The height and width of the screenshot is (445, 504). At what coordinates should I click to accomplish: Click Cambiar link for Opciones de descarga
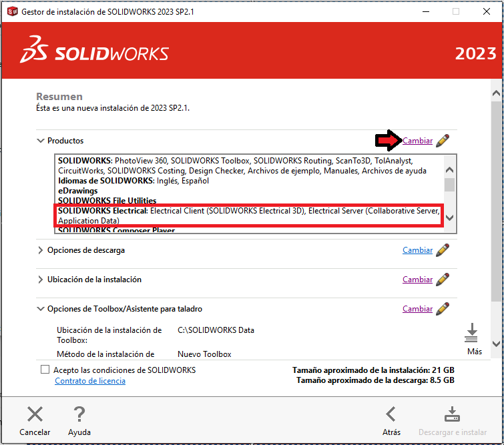click(417, 250)
